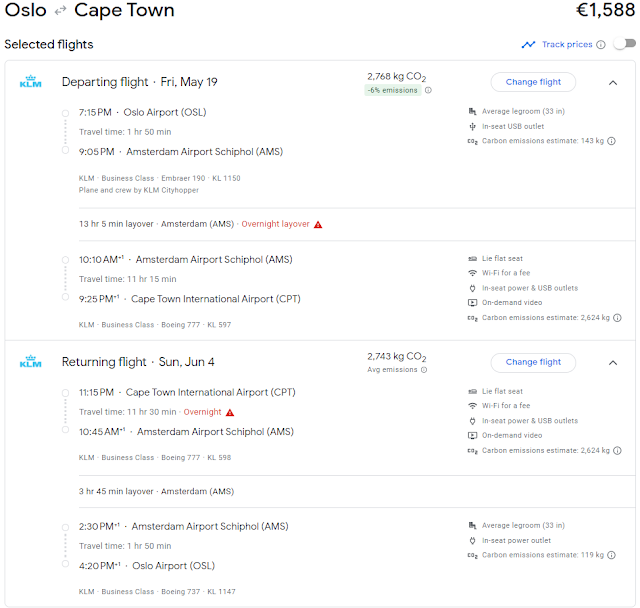The width and height of the screenshot is (640, 608).
Task: Click the KL 1147 Boeing 737 flight info
Action: pos(157,592)
